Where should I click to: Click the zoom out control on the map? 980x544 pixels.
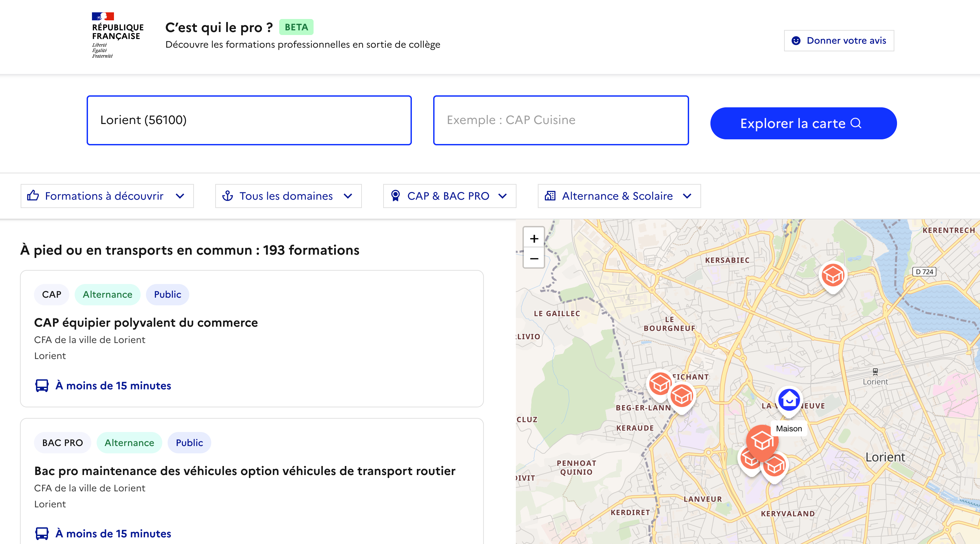[x=534, y=258]
